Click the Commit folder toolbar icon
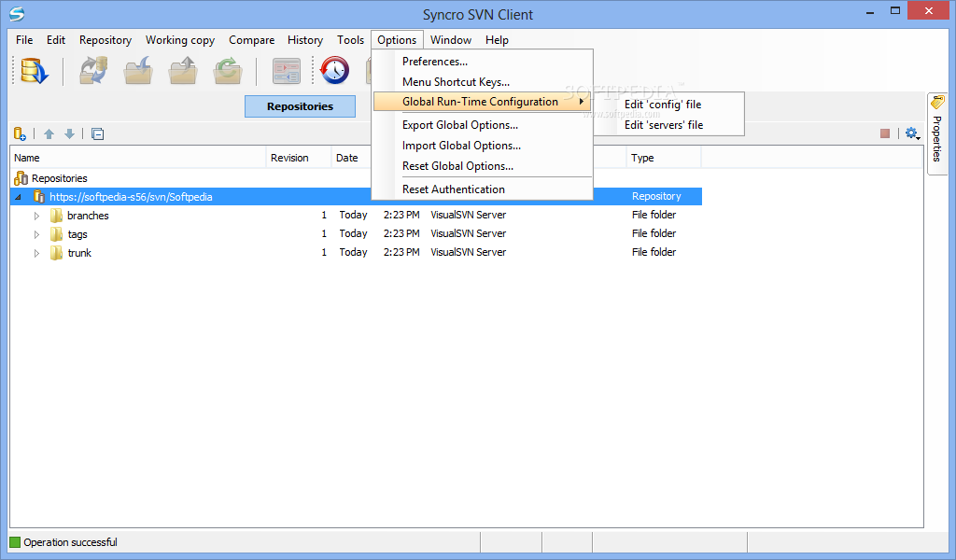The height and width of the screenshot is (560, 956). pyautogui.click(x=183, y=71)
